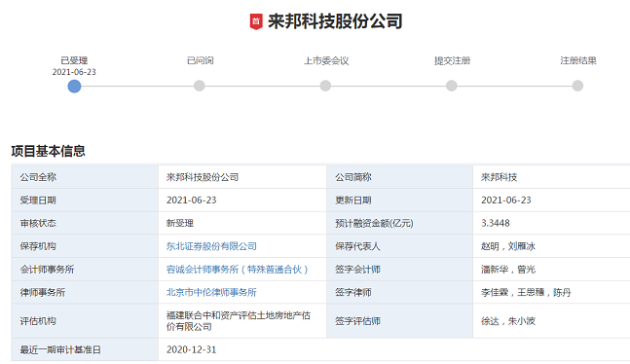Open the 北京市中伦律师事务所 link
Image resolution: width=630 pixels, height=364 pixels.
click(x=211, y=292)
